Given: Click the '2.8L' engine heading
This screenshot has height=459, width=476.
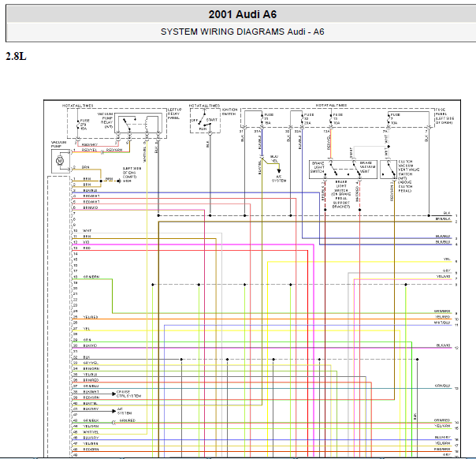Looking at the screenshot, I should (16, 56).
